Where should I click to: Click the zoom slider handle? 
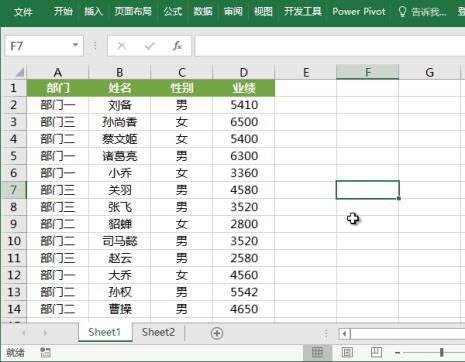tap(441, 352)
